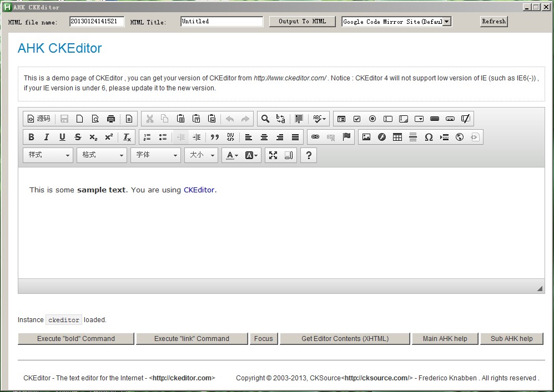Insert a Selection Field form element
Screen dimensions: 554x392
click(419, 119)
